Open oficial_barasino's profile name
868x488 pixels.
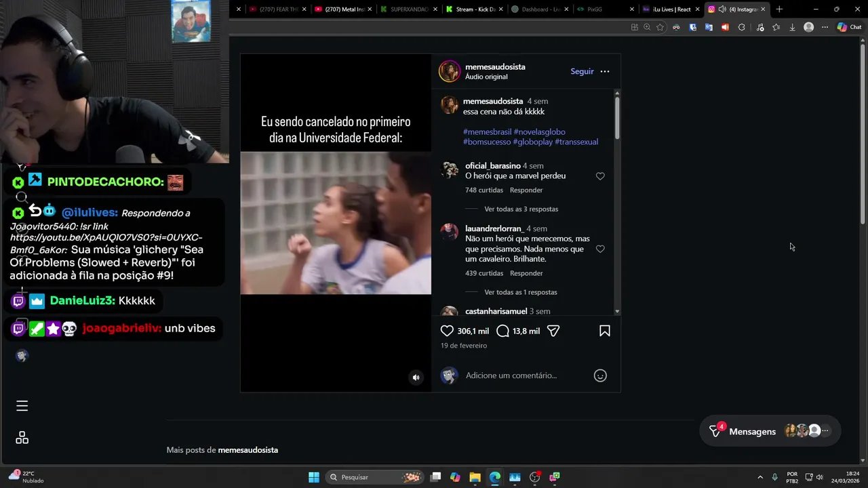pyautogui.click(x=493, y=165)
